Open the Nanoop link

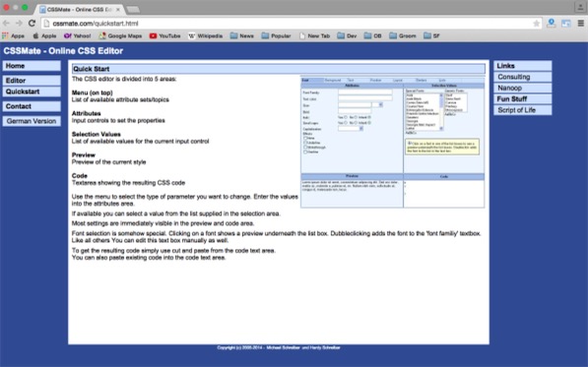pos(522,88)
